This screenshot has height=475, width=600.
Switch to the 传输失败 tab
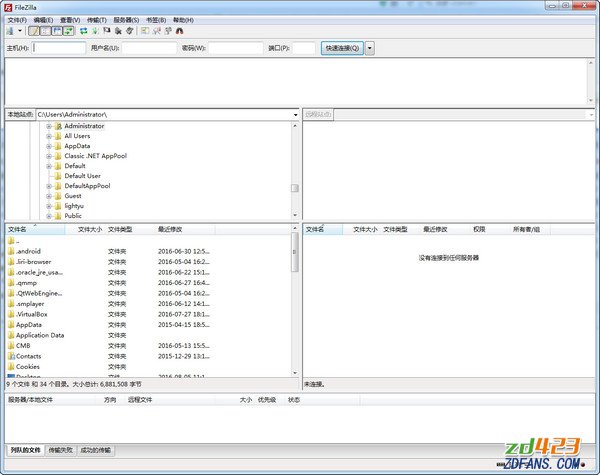point(60,451)
